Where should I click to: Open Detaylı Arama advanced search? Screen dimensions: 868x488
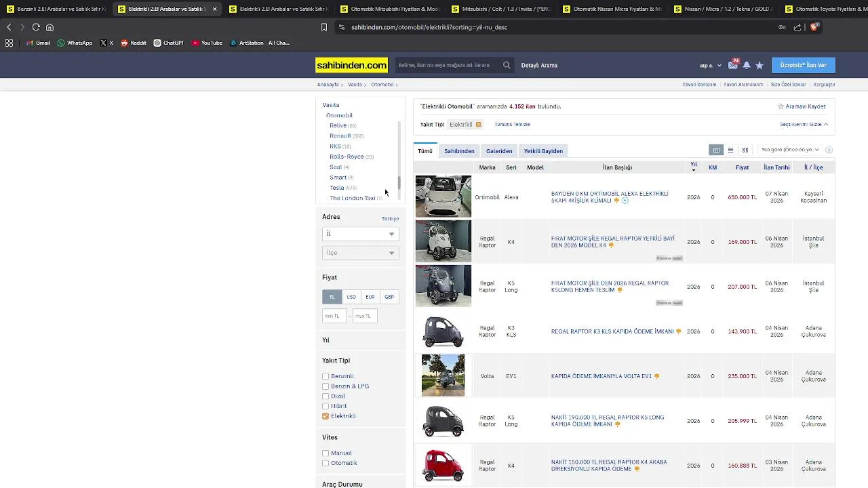539,65
